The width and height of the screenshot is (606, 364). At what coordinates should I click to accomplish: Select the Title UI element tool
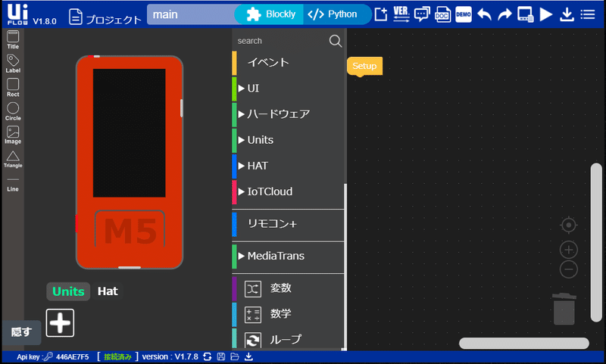[x=13, y=40]
